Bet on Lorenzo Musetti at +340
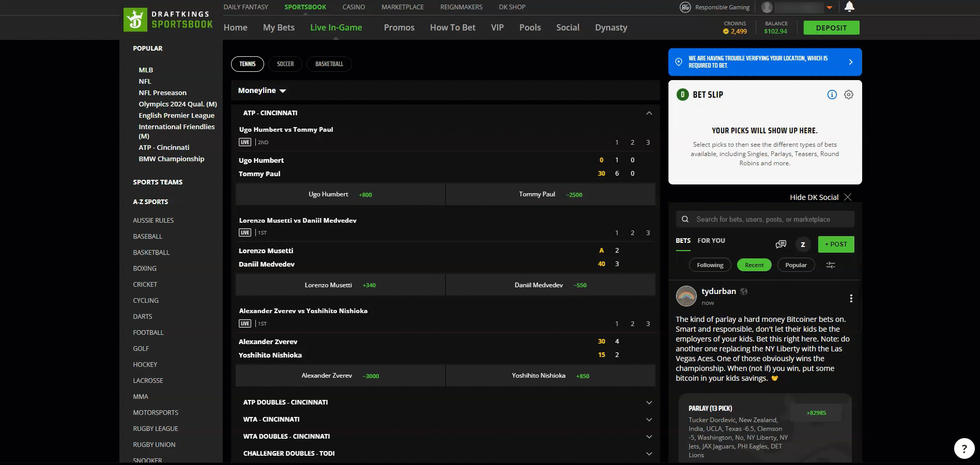The width and height of the screenshot is (980, 465). click(x=340, y=285)
